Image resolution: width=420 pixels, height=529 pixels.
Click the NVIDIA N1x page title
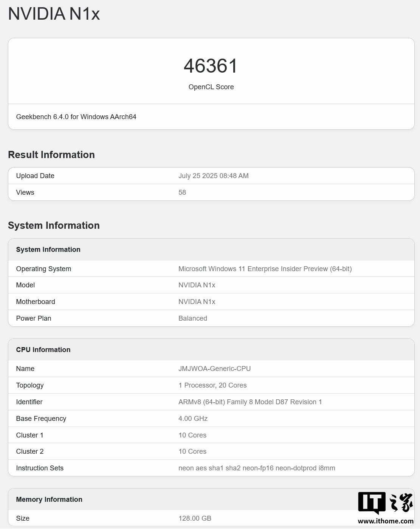tap(54, 14)
